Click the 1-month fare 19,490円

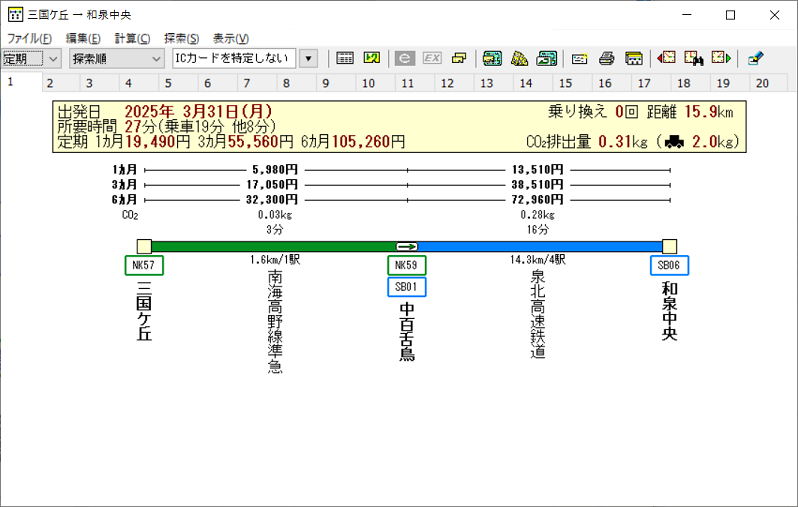tap(158, 142)
